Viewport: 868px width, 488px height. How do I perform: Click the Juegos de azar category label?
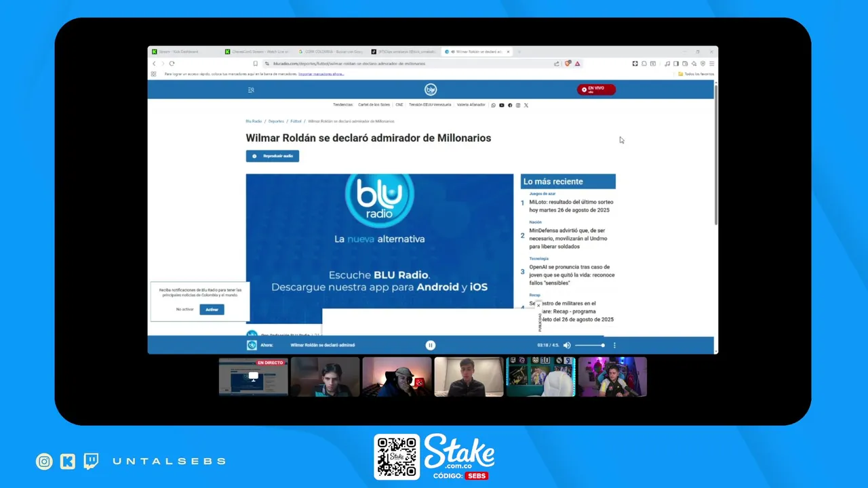click(542, 194)
